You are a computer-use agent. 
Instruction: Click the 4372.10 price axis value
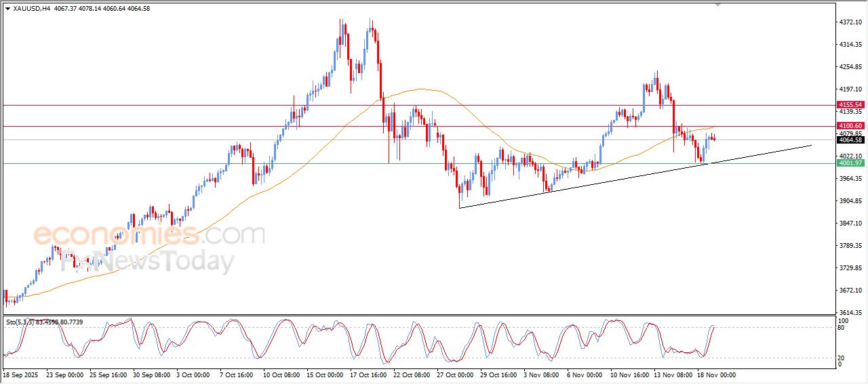(849, 22)
